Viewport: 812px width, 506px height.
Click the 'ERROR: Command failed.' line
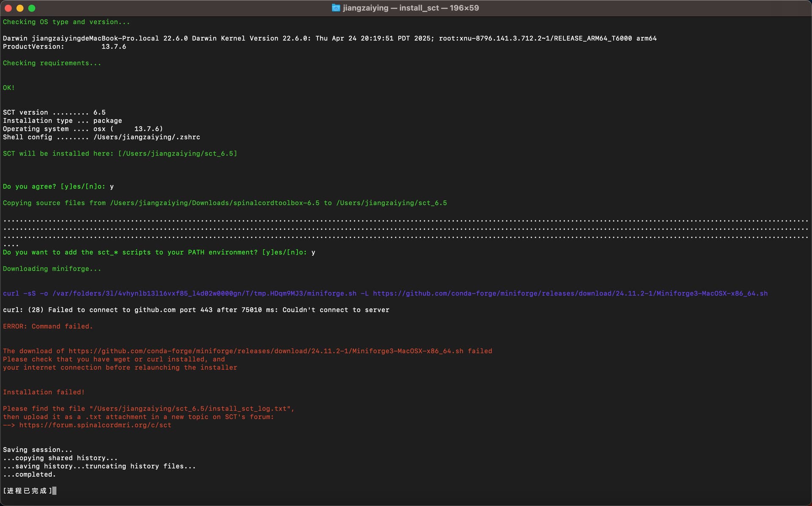(48, 327)
